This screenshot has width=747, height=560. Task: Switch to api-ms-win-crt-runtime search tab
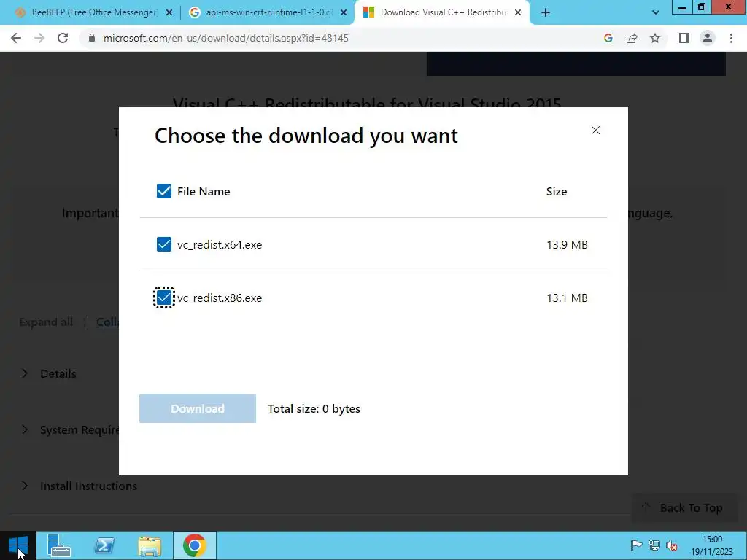[268, 12]
